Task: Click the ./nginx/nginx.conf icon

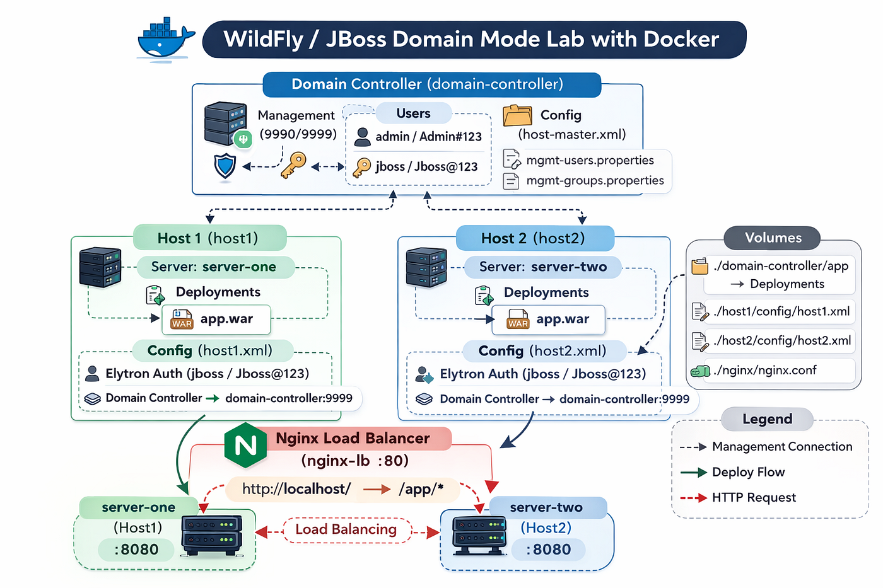Action: click(700, 371)
